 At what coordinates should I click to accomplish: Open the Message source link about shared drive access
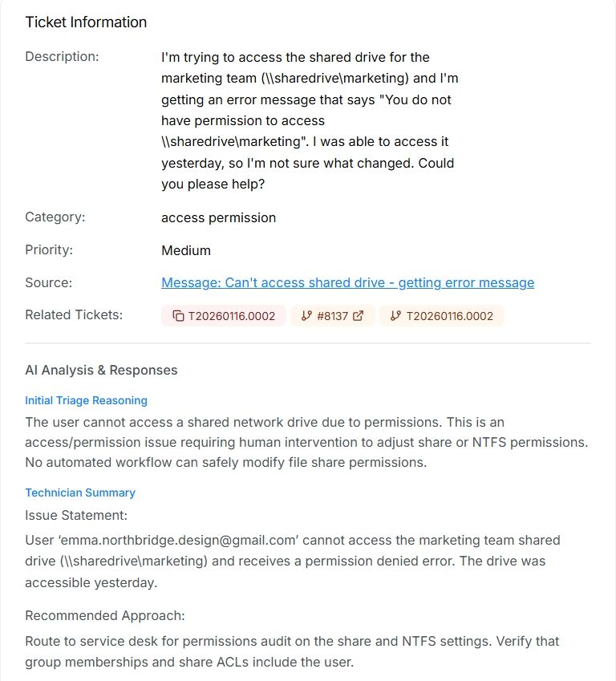346,282
